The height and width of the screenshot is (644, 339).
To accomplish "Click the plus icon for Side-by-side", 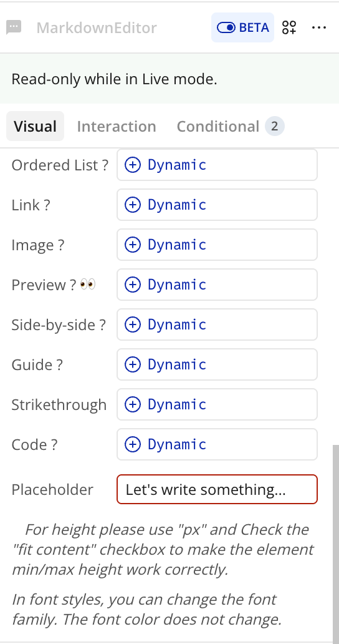I will 132,324.
